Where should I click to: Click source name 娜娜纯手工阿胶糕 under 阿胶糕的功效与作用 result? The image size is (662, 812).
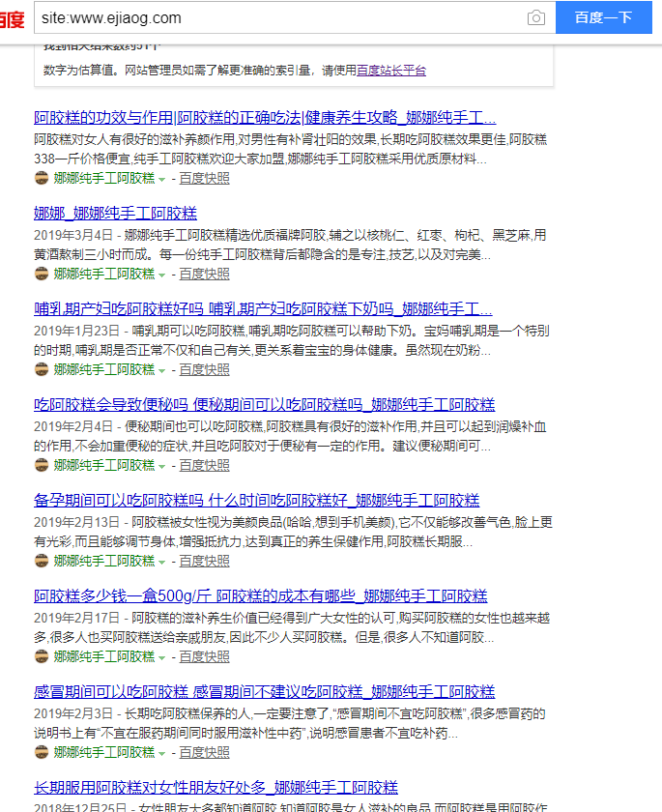104,179
